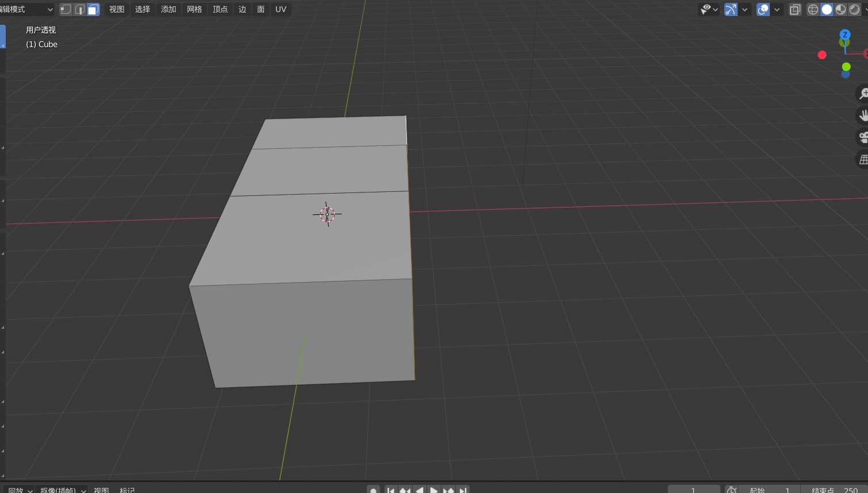868x493 pixels.
Task: Toggle preview range clock icon
Action: [x=732, y=490]
